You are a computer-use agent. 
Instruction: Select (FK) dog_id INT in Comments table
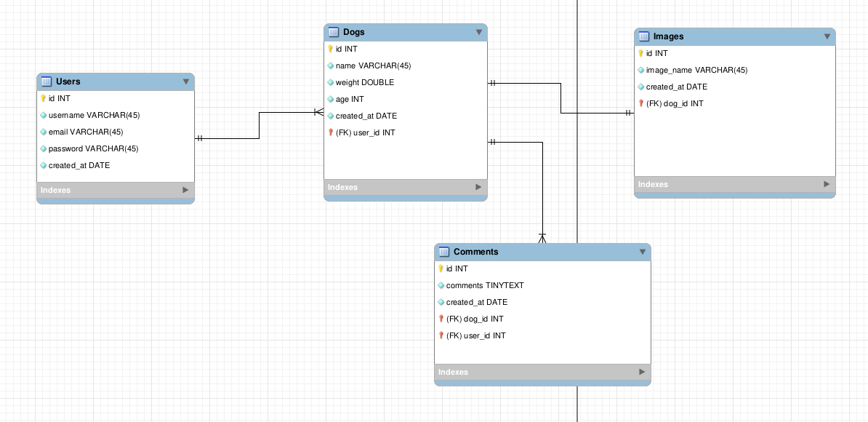tap(475, 319)
